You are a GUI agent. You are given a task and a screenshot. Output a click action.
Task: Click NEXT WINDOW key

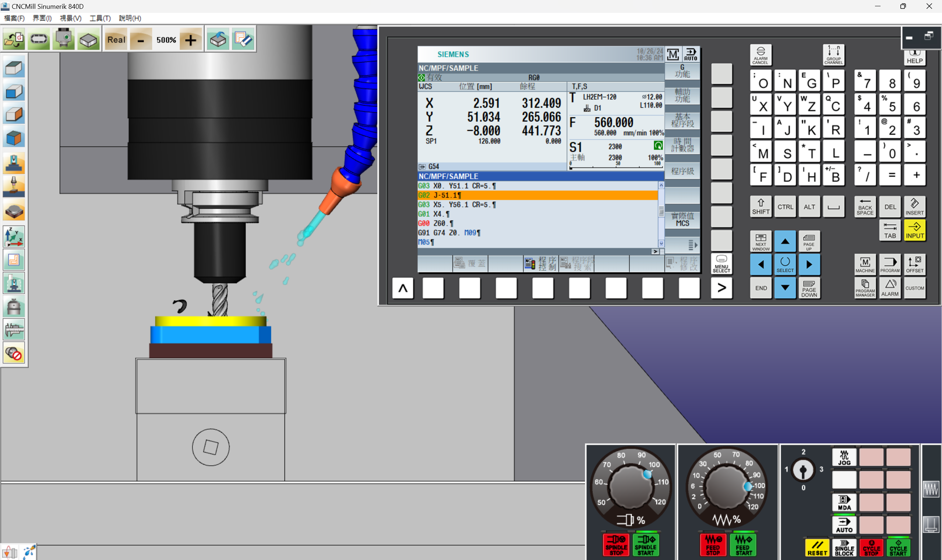(761, 241)
